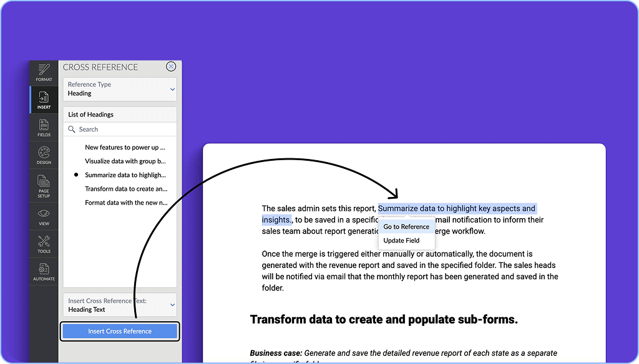The image size is (639, 364).
Task: Select the View icon
Action: click(x=44, y=216)
